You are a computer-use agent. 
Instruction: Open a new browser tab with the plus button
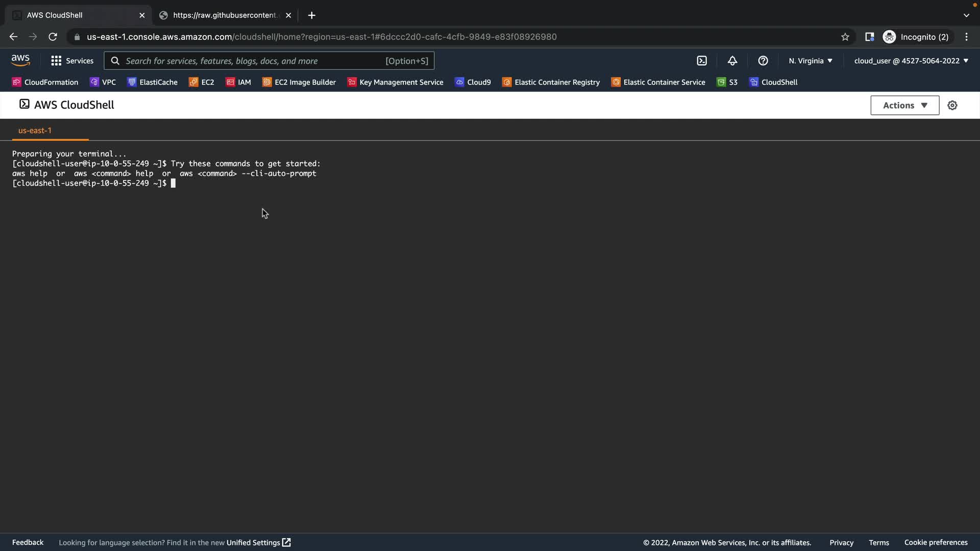click(311, 15)
